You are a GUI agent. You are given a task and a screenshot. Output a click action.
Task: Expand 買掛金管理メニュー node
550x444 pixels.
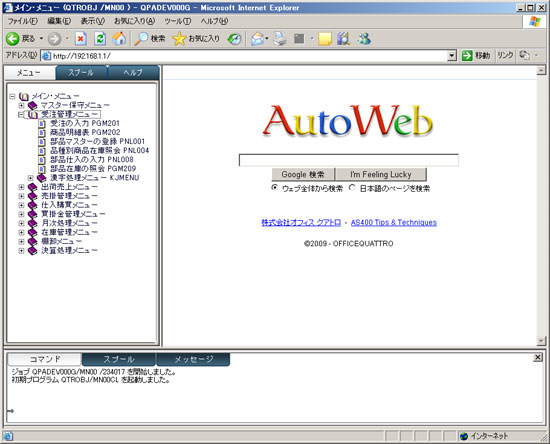[21, 214]
